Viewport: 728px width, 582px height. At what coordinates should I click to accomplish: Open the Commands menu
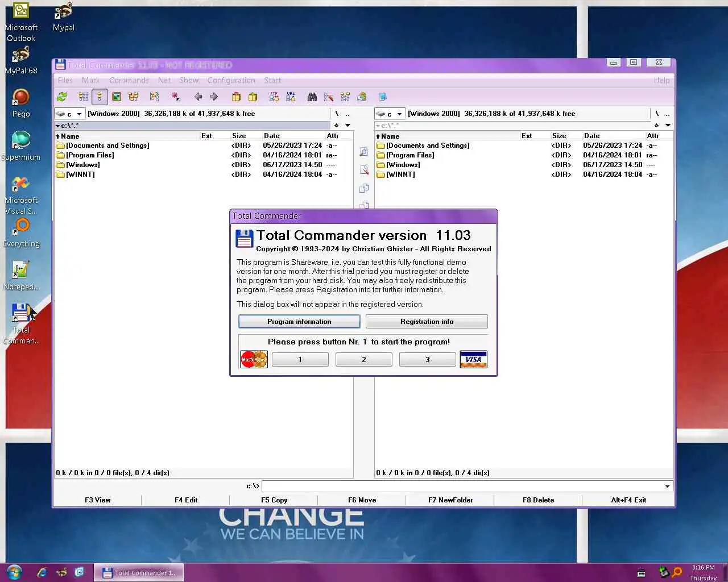point(129,80)
